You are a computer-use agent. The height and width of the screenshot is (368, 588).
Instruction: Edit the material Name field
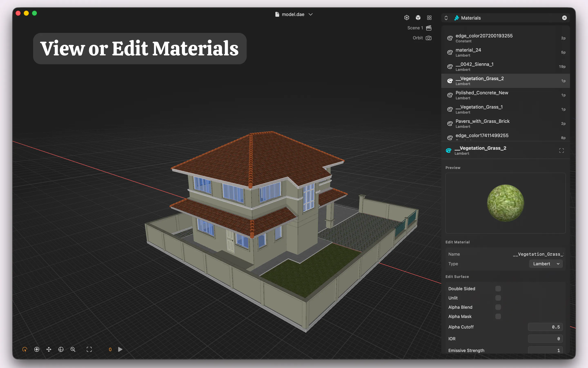point(538,254)
